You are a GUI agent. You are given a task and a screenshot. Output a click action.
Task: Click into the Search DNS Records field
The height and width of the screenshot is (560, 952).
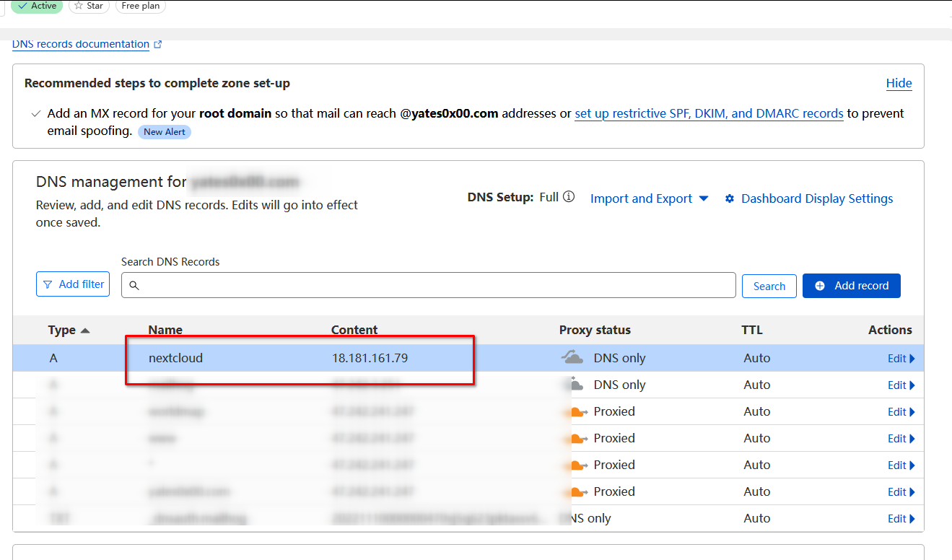pos(433,286)
